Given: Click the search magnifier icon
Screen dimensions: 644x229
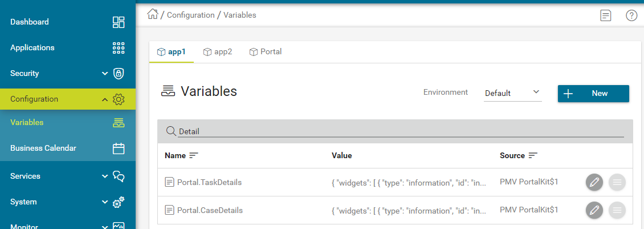Looking at the screenshot, I should pyautogui.click(x=170, y=131).
